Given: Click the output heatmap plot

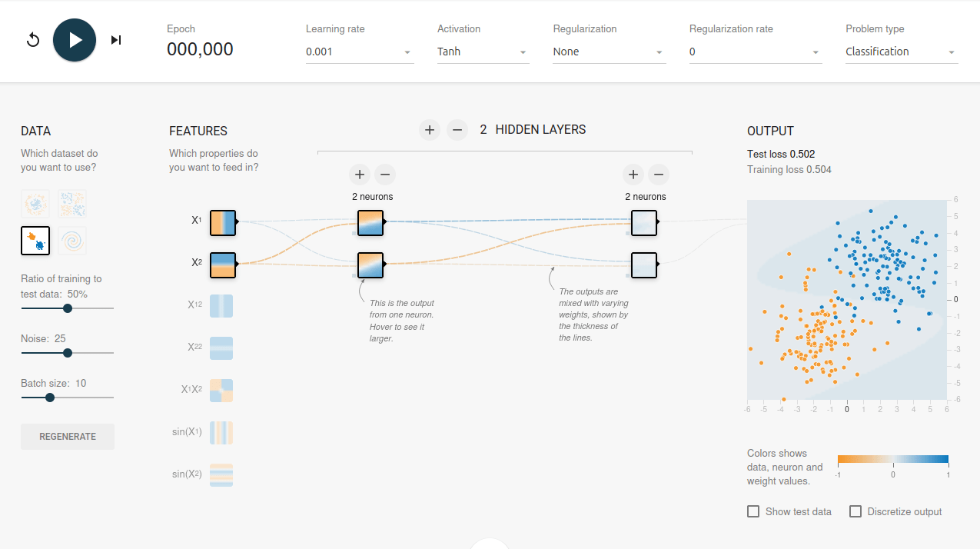Looking at the screenshot, I should tap(847, 299).
